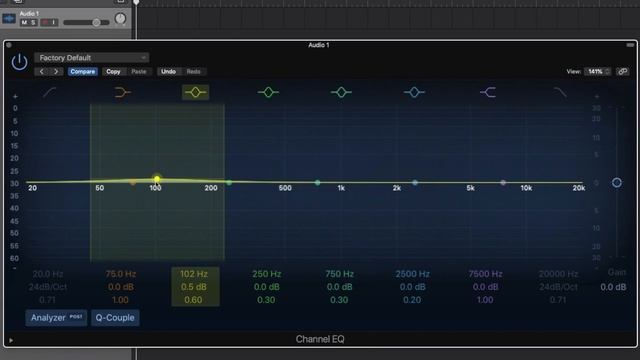Click the 750 Hz frequency value
Image resolution: width=640 pixels, height=360 pixels.
340,274
